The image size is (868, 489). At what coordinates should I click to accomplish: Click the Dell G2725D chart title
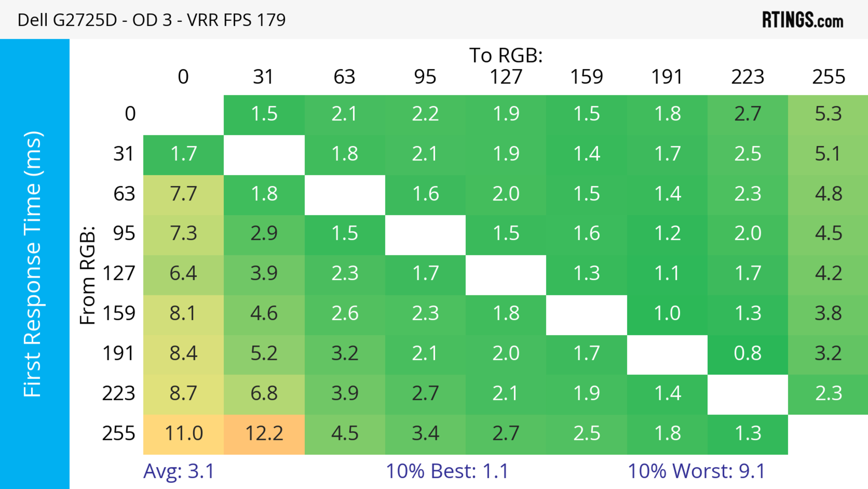151,20
